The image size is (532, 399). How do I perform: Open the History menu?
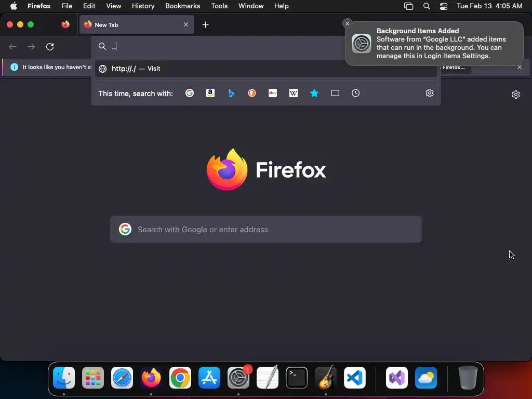tap(143, 6)
